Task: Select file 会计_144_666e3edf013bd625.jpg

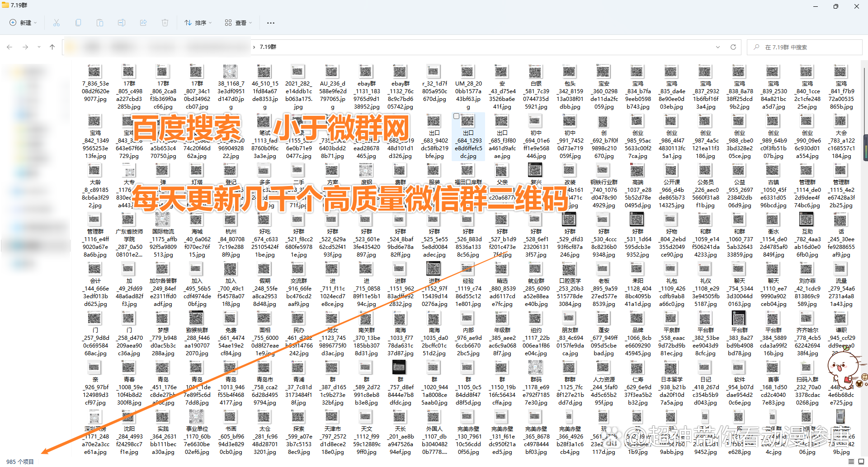Action: 95,285
